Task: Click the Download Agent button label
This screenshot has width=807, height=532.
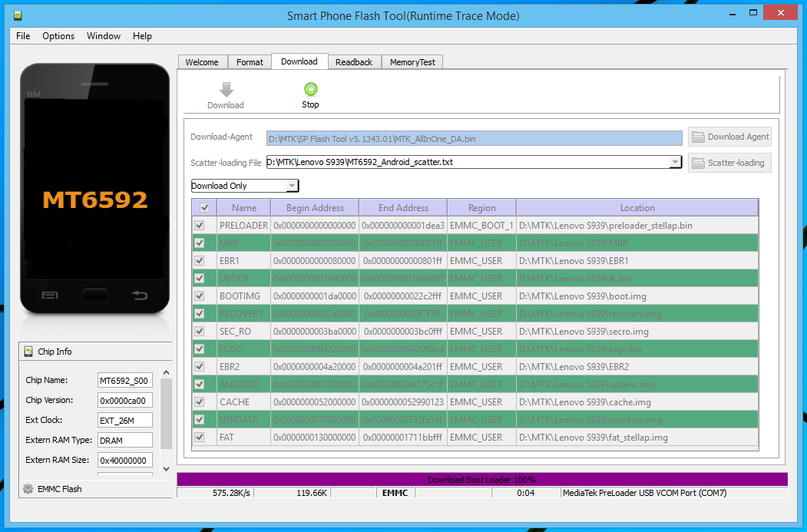Action: pyautogui.click(x=738, y=137)
